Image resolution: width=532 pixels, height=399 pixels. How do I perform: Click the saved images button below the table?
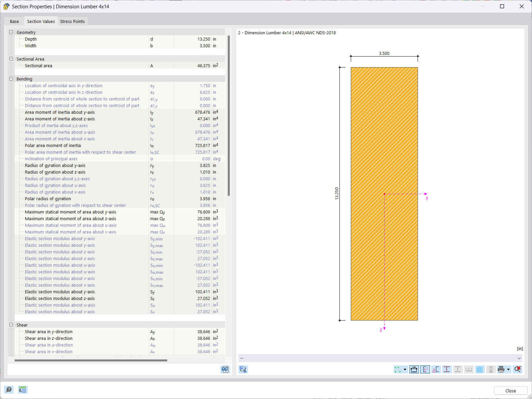point(225,369)
